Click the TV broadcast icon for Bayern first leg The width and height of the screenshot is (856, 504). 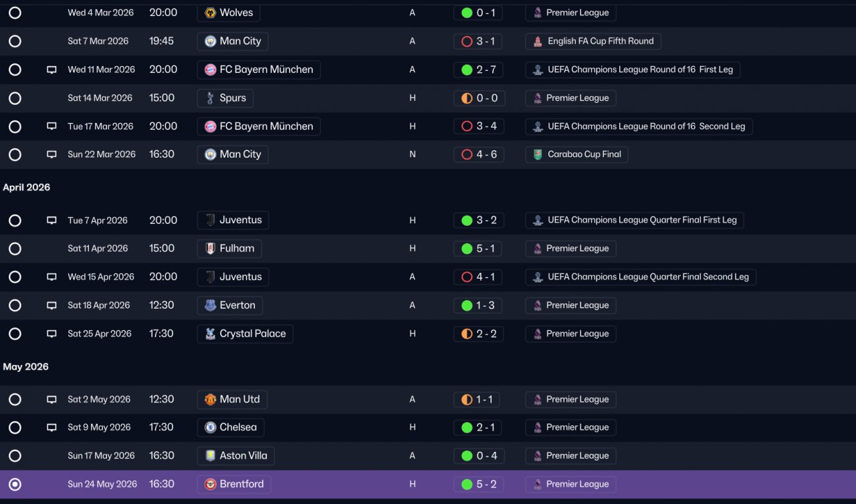(x=51, y=70)
